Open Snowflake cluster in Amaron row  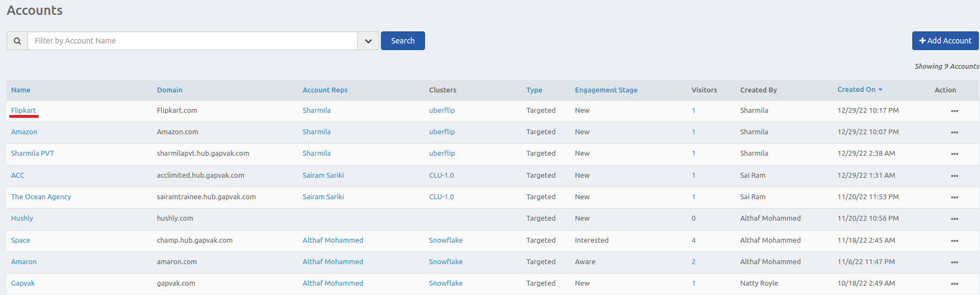[x=446, y=262]
